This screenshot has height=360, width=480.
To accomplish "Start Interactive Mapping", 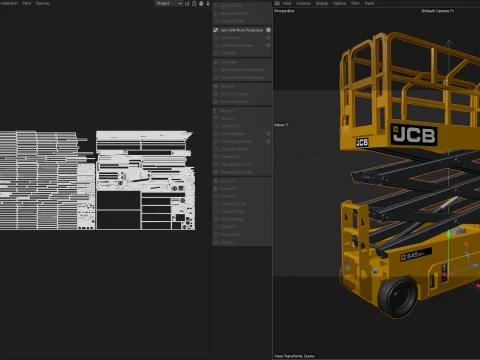I will coord(242,70).
